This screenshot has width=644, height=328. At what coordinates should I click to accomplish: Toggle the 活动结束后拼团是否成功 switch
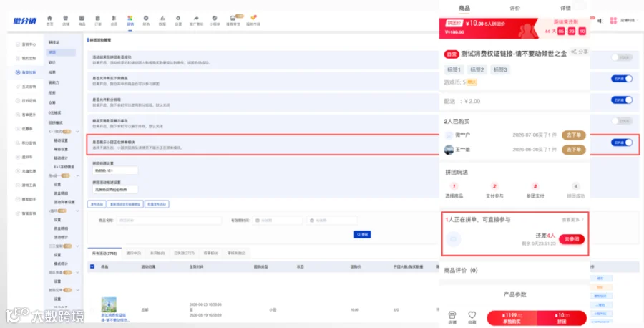pyautogui.click(x=621, y=57)
